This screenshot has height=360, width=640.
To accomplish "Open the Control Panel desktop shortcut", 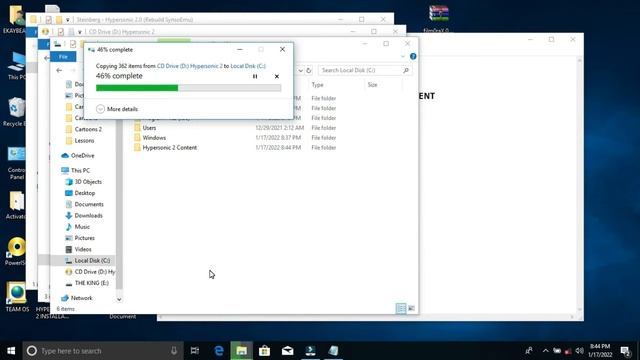I will [16, 163].
